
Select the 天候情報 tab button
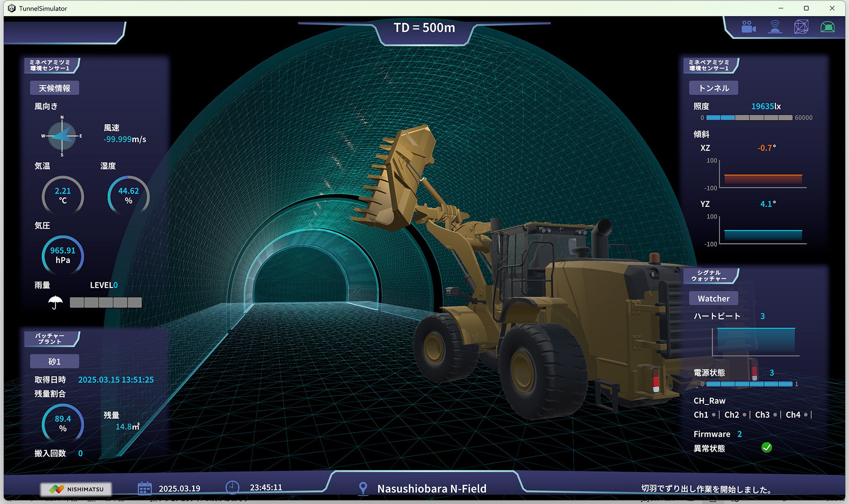54,88
